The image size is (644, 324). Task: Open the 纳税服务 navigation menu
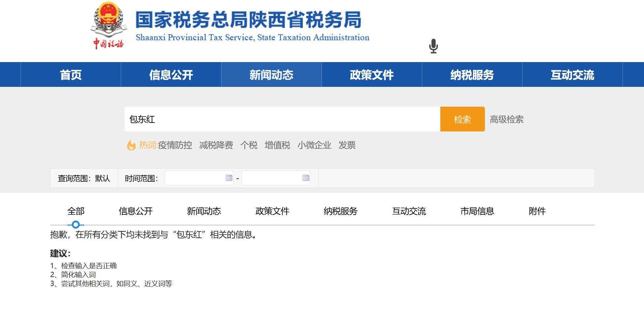pos(472,75)
